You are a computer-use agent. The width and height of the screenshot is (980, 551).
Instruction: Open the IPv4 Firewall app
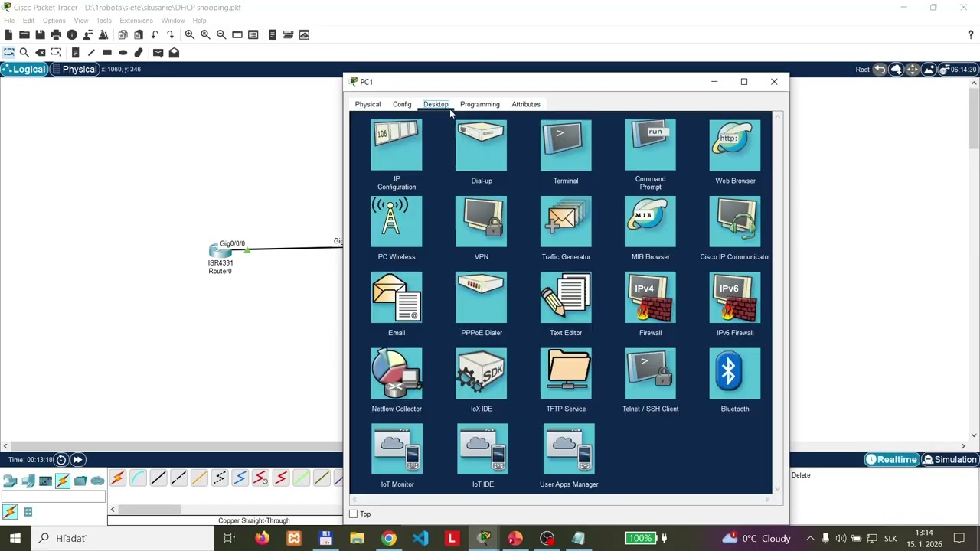click(x=650, y=304)
